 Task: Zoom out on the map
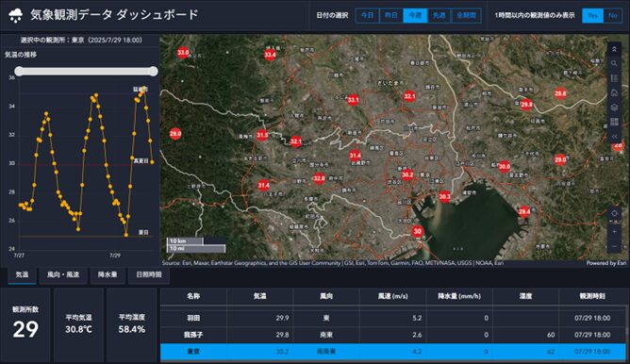point(614,246)
